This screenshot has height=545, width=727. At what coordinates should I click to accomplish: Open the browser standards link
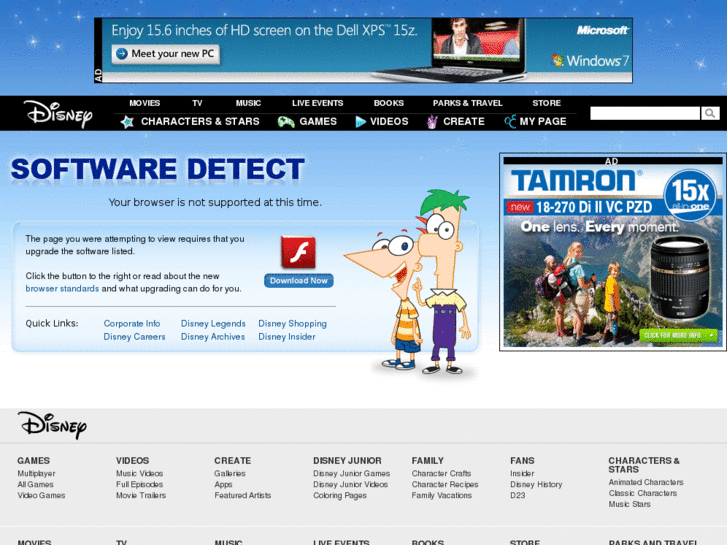pos(62,289)
